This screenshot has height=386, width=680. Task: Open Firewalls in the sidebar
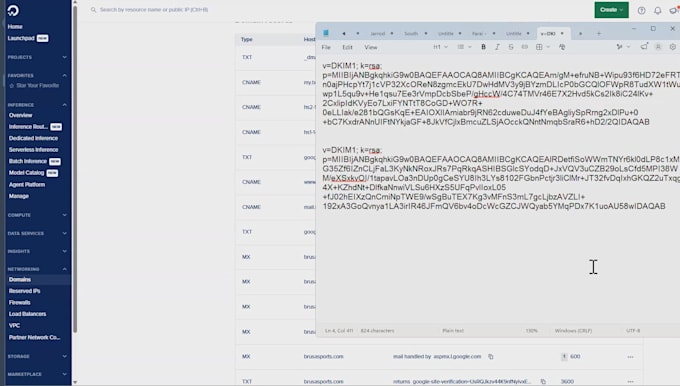click(20, 303)
